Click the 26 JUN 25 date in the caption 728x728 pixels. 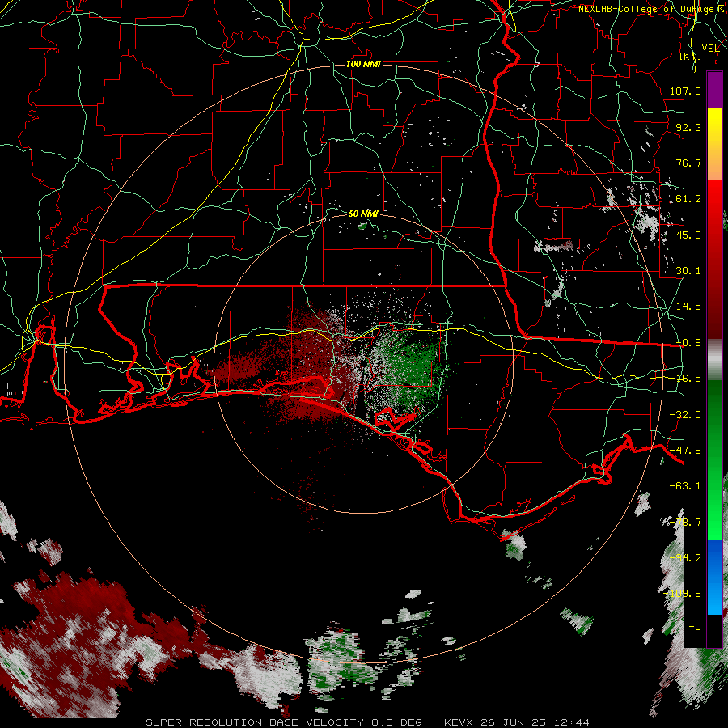[513, 722]
